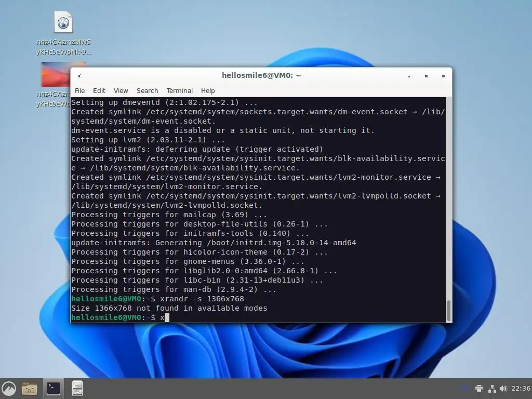
Task: Click 'Processing triggers for gnome-menus' line
Action: [188, 261]
